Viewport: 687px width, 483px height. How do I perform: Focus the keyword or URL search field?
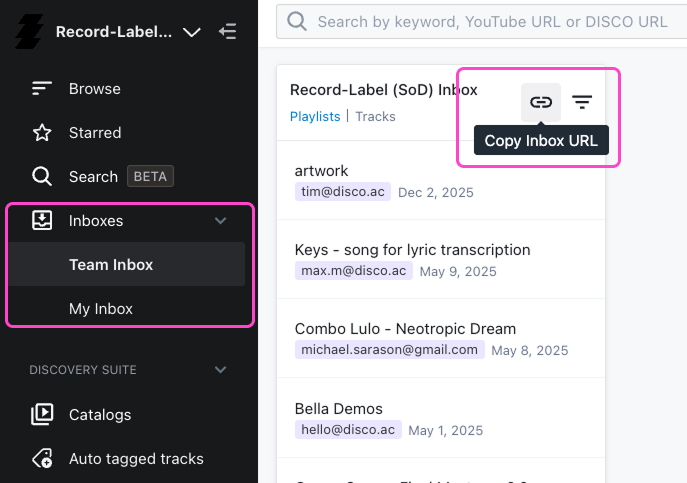pyautogui.click(x=482, y=21)
